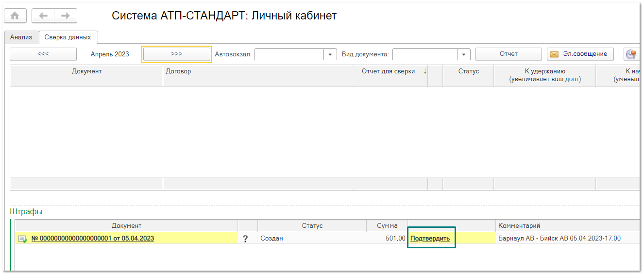Open the Автовокзал dropdown list

pos(331,54)
